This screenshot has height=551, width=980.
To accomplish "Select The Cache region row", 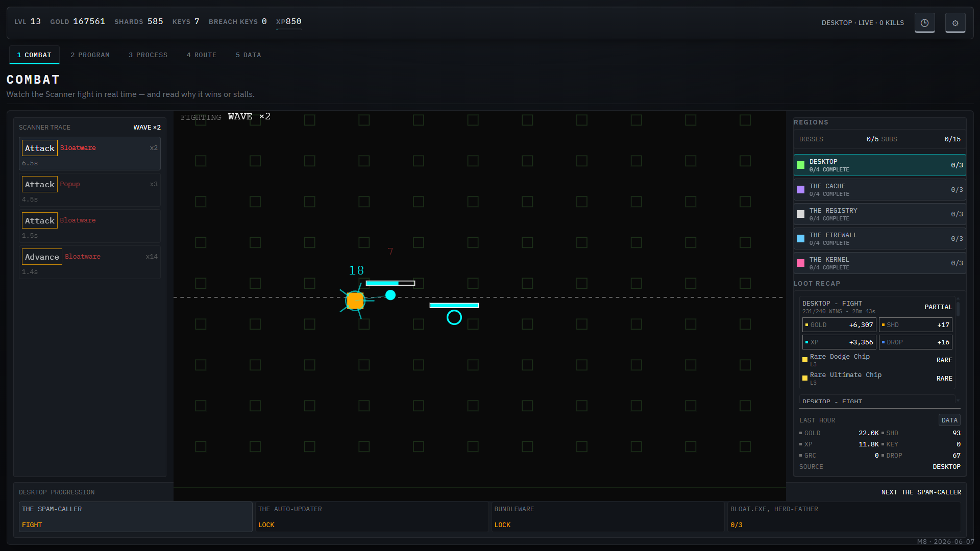I will point(879,190).
